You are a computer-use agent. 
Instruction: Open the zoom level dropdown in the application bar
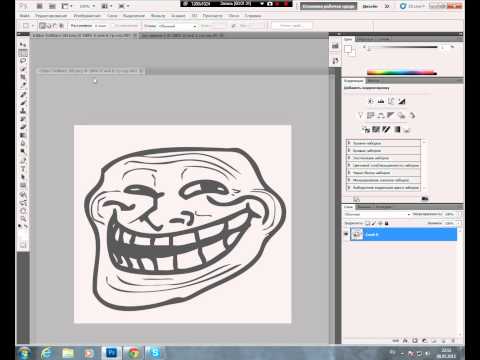coord(86,6)
